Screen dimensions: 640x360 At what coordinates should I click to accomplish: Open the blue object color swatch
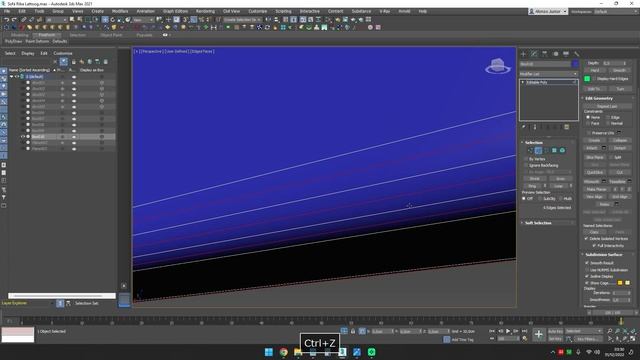click(575, 64)
